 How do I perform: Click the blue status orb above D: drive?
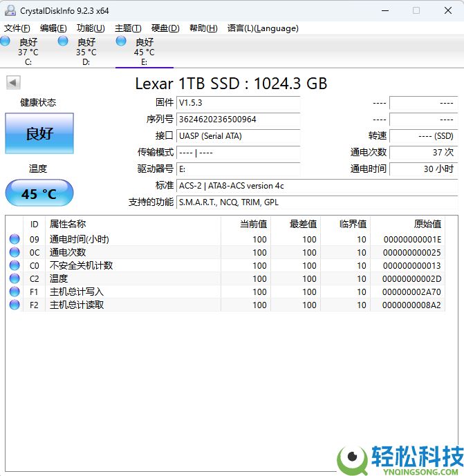point(63,41)
